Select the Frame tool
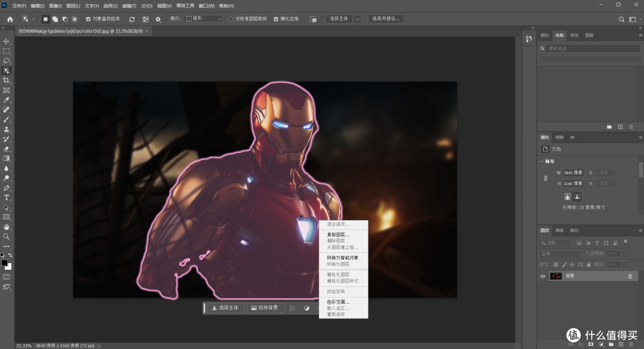 6,90
